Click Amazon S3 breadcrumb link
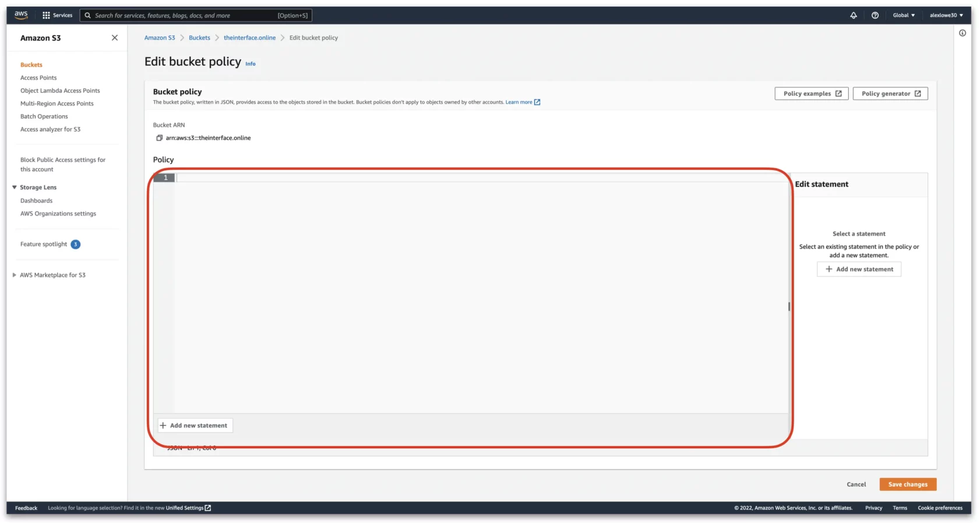The image size is (980, 524). point(160,38)
